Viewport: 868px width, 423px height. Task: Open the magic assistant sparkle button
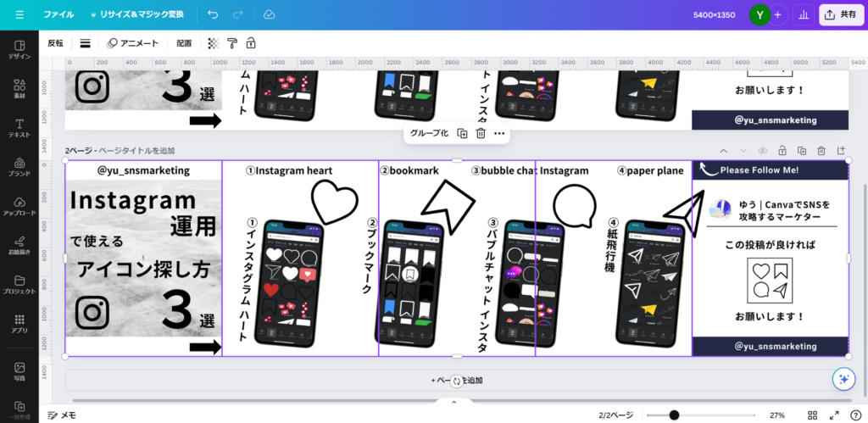[844, 379]
